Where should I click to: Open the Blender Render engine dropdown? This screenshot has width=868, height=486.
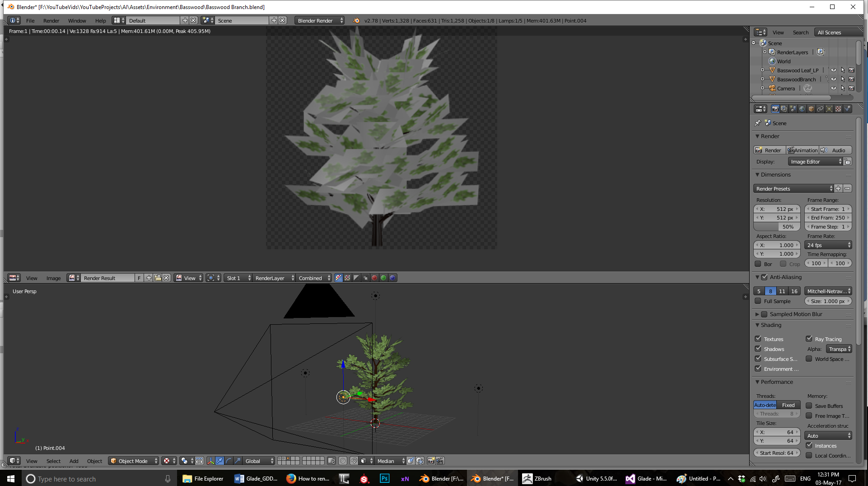319,20
